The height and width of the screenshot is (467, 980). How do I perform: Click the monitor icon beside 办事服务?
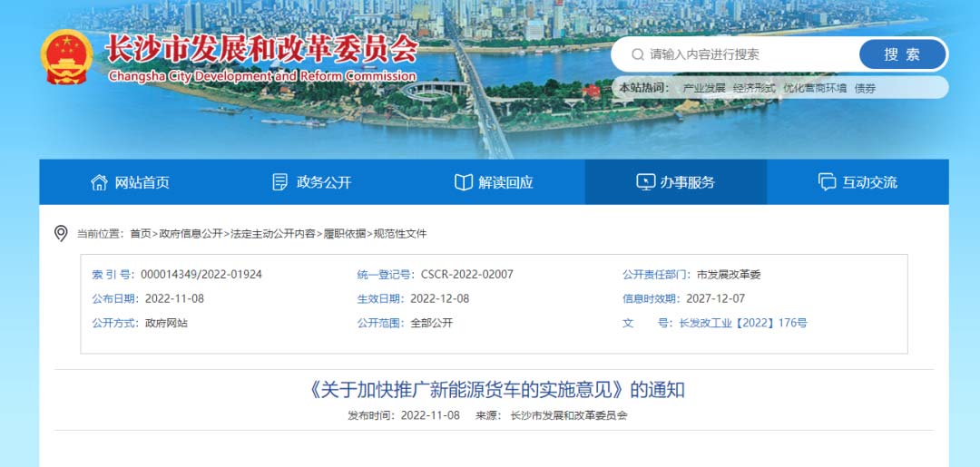point(645,182)
